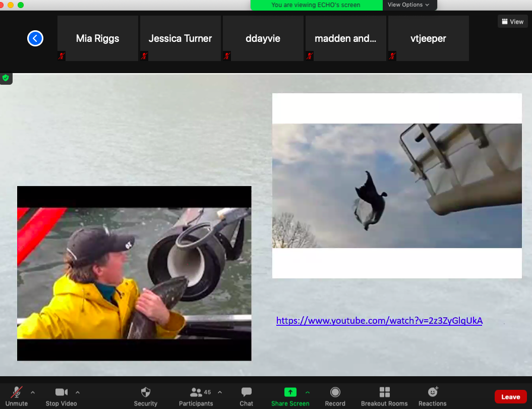The image size is (532, 409).
Task: Expand video options arrow beside Stop Video
Action: coord(78,392)
